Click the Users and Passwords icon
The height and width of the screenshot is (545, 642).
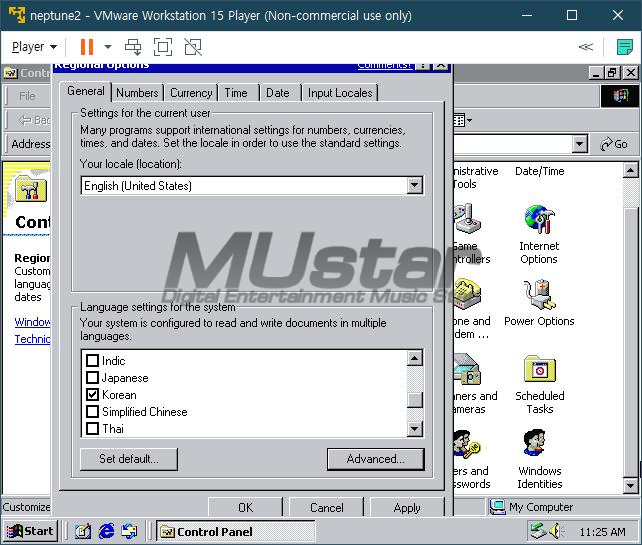click(467, 444)
